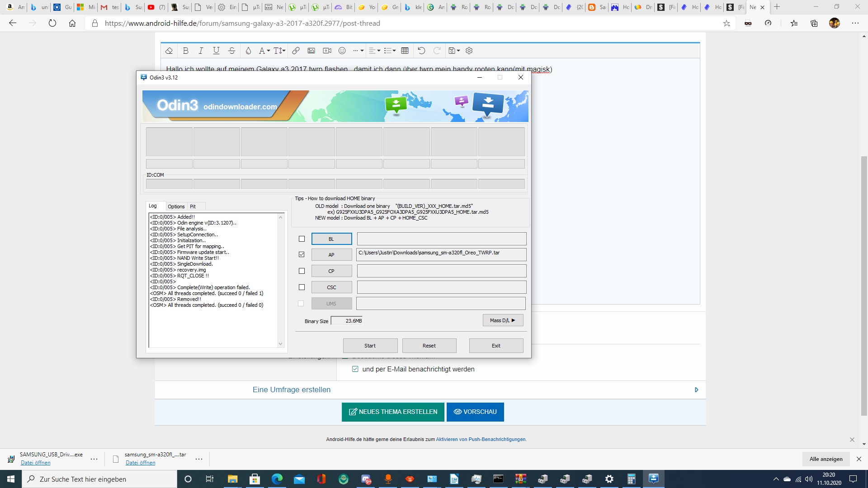Screen dimensions: 868x488
Task: Open the text color droplet tool
Action: pos(248,51)
